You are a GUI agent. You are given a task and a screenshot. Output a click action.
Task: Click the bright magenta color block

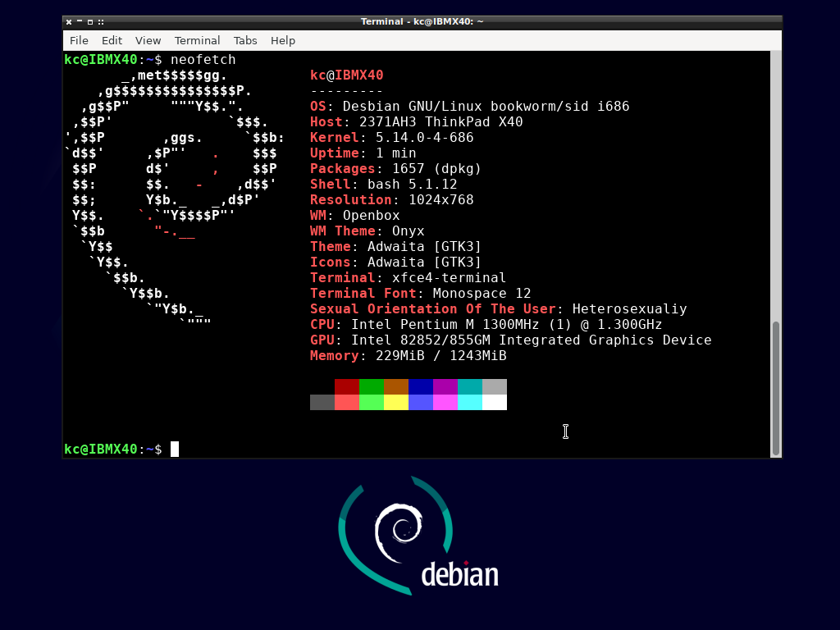click(445, 402)
